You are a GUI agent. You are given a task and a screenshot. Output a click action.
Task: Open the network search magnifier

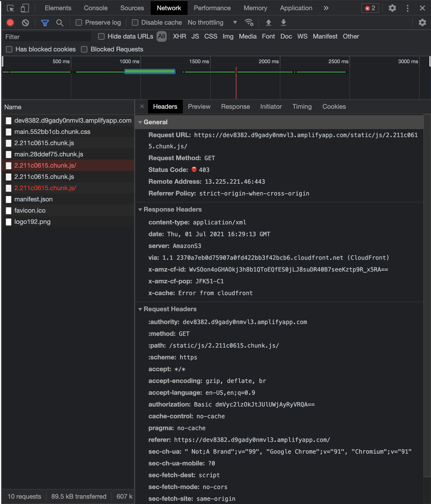tap(60, 23)
